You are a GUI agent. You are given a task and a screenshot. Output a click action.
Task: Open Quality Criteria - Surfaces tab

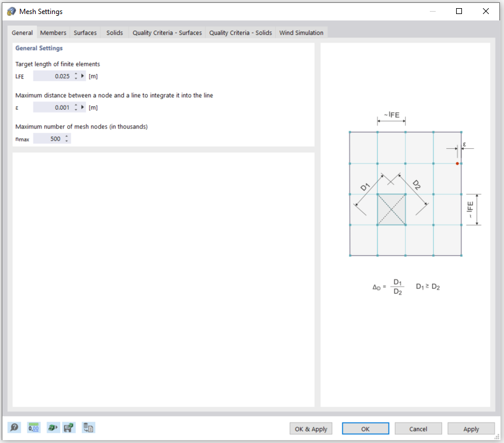(167, 33)
